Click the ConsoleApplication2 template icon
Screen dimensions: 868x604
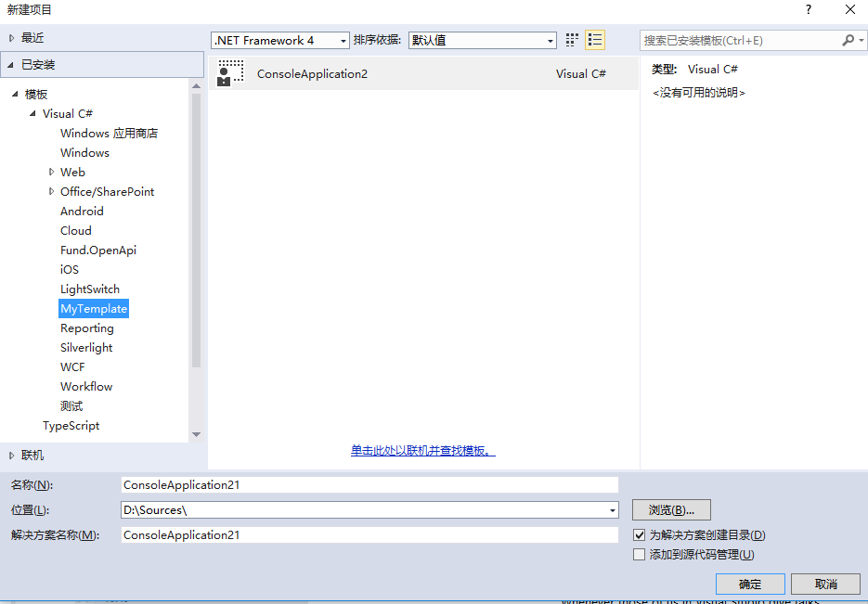[x=230, y=73]
